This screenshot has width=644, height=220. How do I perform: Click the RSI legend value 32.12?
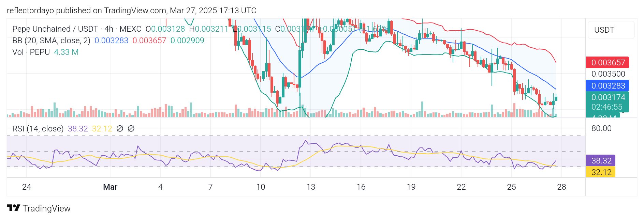pos(102,128)
